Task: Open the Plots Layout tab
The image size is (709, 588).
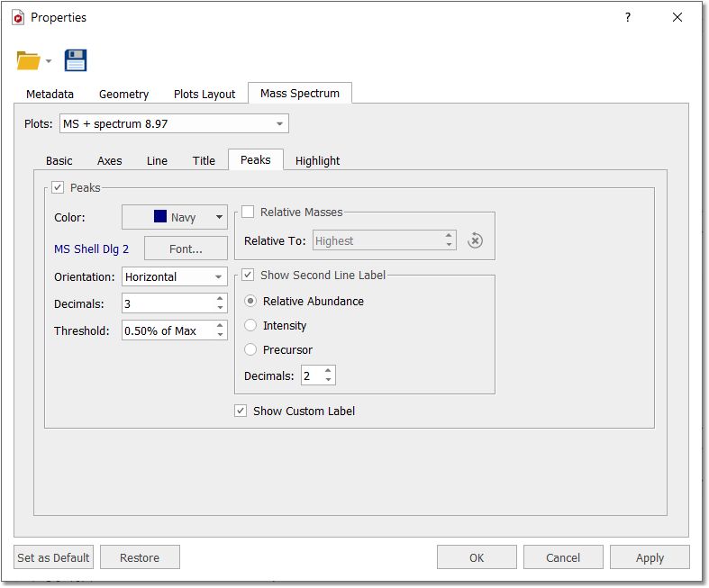Action: 205,94
